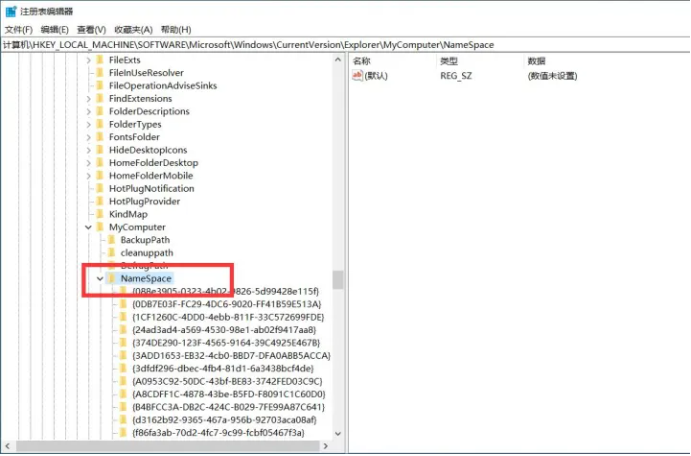Click the MyComputer folder icon
The image size is (691, 456).
100,227
